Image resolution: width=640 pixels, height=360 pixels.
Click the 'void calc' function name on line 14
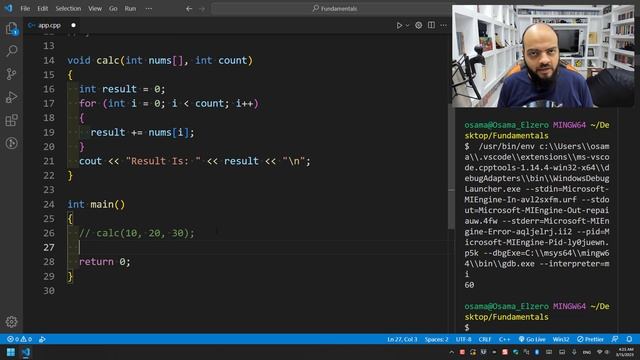coord(94,60)
